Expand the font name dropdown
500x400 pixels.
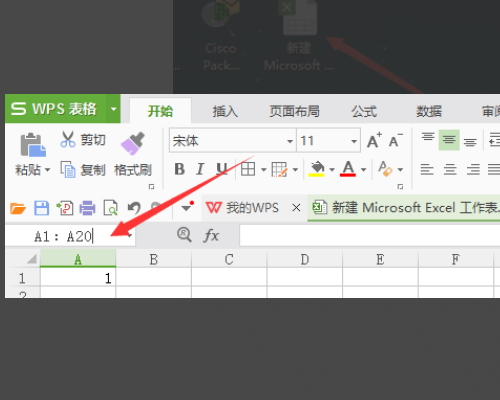(290, 141)
